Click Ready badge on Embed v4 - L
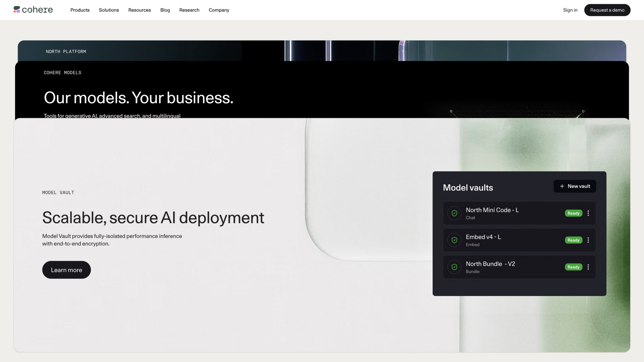 pos(574,240)
